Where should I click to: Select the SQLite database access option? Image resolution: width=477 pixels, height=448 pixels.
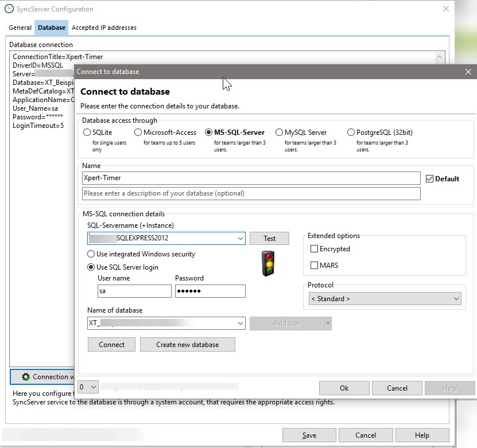[90, 132]
